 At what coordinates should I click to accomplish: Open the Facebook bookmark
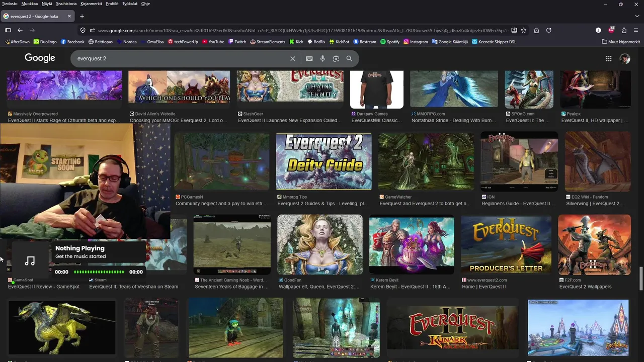72,42
